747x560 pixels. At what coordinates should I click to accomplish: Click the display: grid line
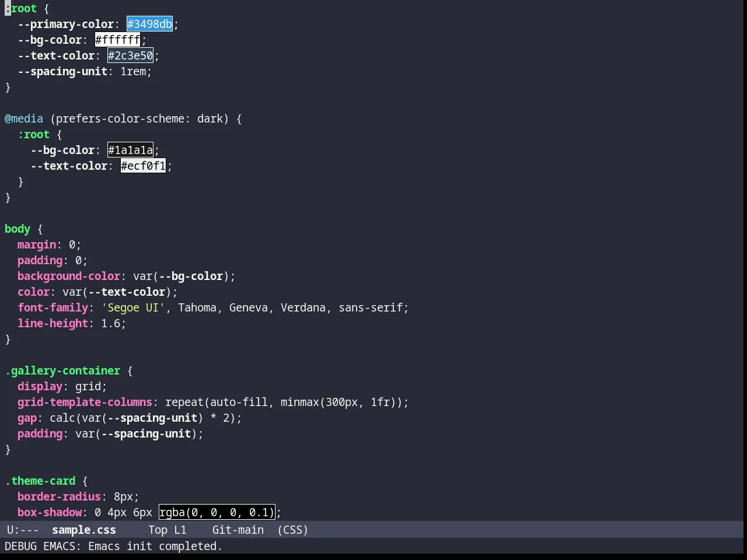62,386
